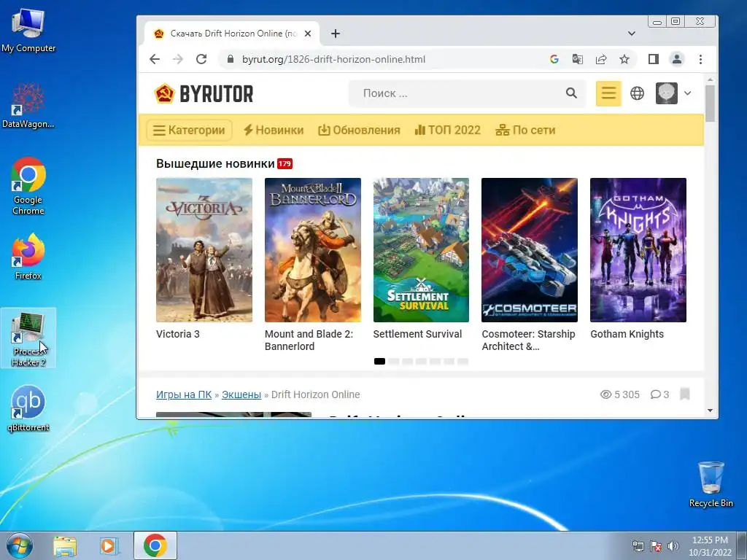Viewport: 747px width, 560px height.
Task: Click the network tray icon
Action: click(638, 545)
